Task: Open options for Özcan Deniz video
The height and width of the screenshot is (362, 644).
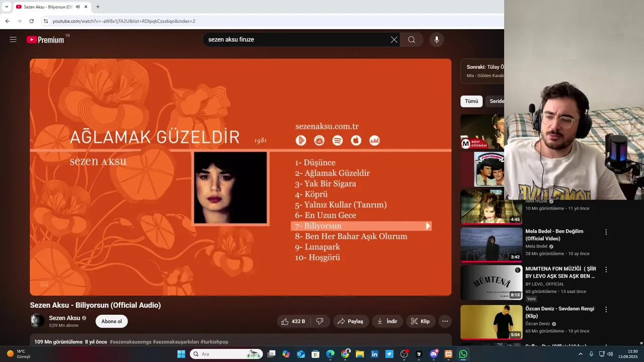Action: tap(606, 310)
